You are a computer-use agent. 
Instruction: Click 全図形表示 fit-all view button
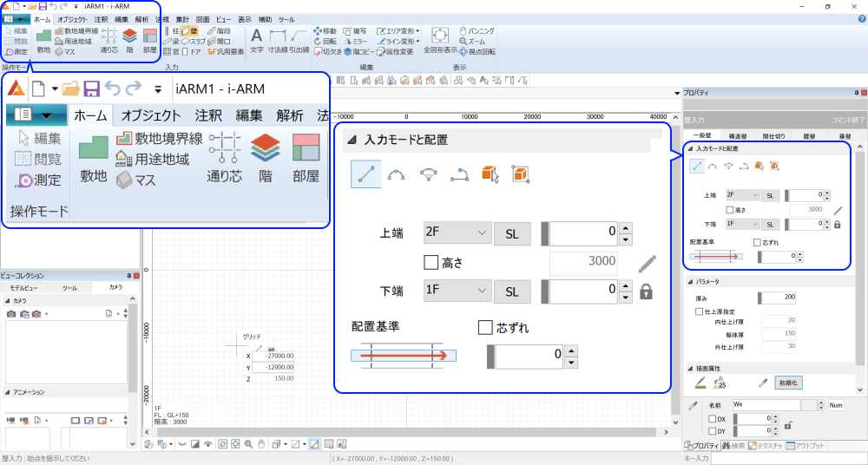pos(439,41)
